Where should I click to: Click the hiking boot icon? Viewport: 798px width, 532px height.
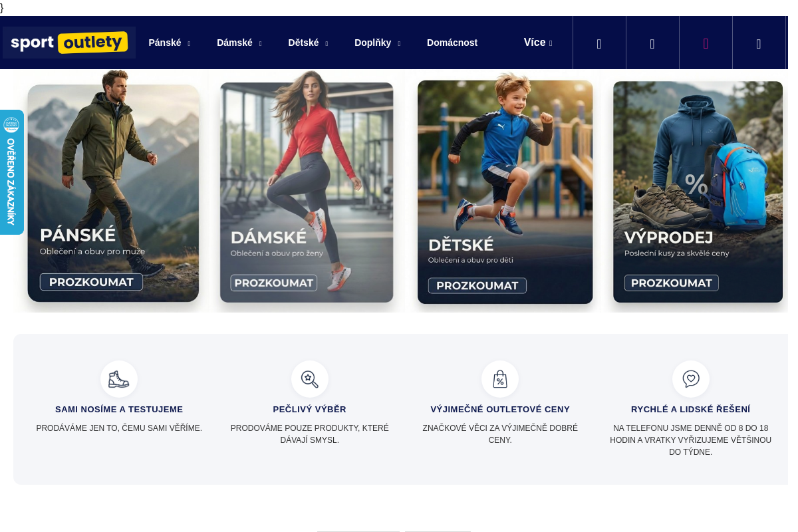click(119, 379)
